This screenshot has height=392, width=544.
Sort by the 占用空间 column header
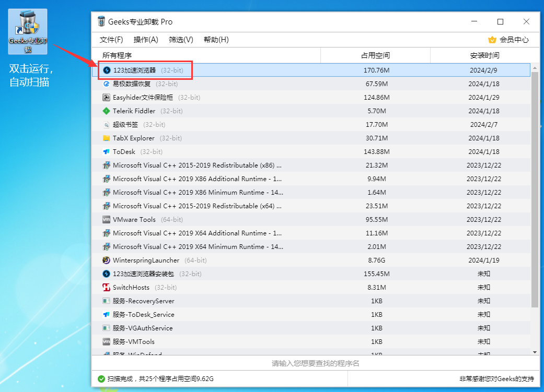coord(375,55)
